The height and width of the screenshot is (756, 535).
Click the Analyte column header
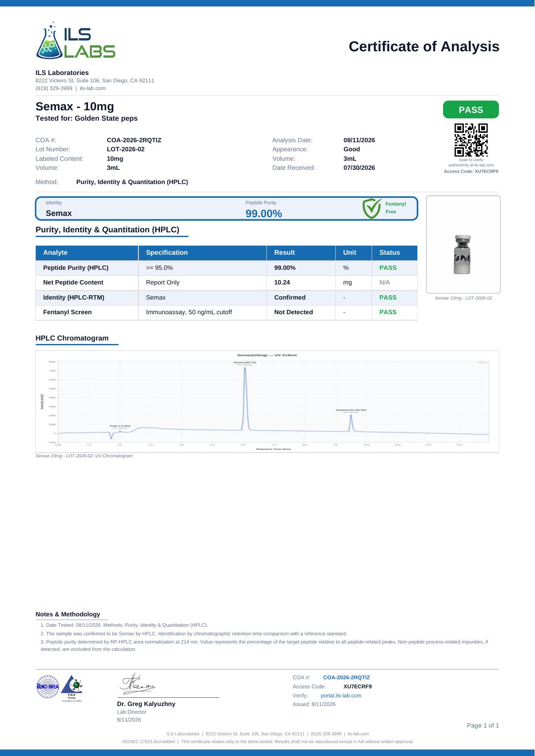pyautogui.click(x=87, y=253)
